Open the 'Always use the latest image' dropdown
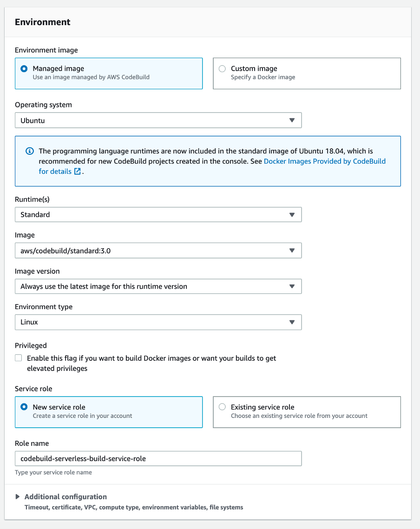Viewport: 420px width, 529px height. pos(158,286)
